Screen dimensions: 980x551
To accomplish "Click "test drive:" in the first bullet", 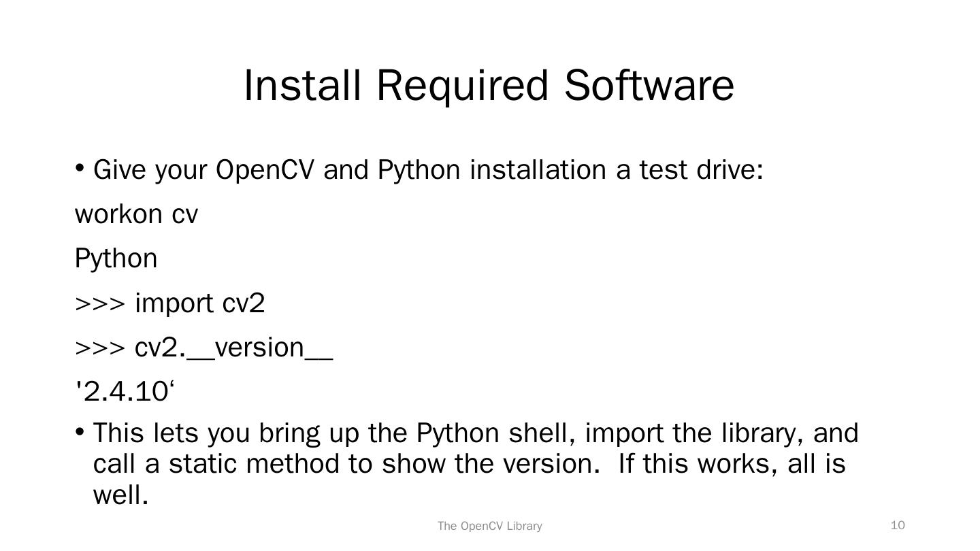I will point(702,170).
